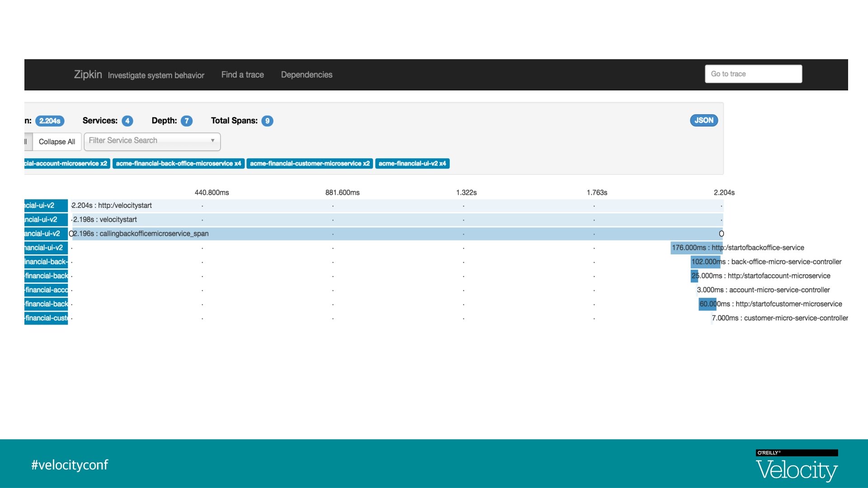Click the 25.000ms startofaccount-microservice span

click(694, 276)
